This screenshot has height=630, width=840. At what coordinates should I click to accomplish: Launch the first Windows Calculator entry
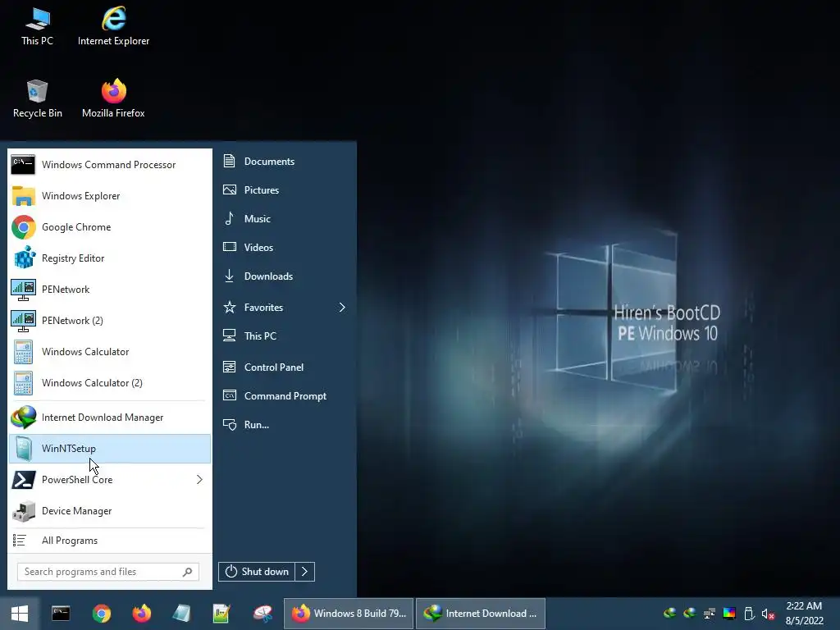[109, 351]
